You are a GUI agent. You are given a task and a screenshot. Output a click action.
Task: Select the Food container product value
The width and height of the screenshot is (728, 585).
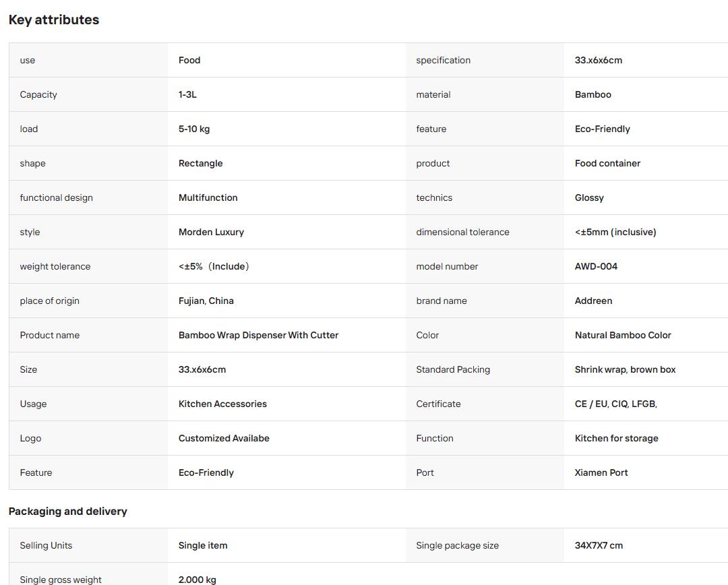tap(608, 163)
